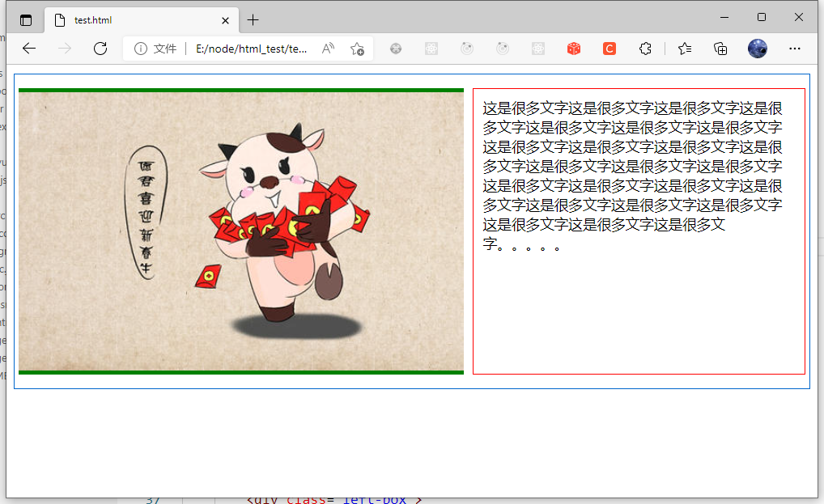Add this page to favorites
This screenshot has height=504, width=824.
pos(357,49)
